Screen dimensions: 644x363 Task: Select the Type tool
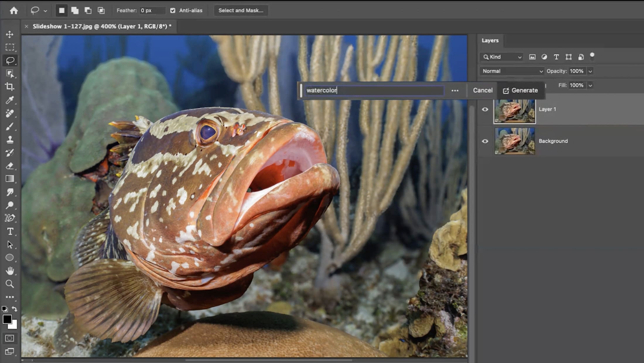10,231
